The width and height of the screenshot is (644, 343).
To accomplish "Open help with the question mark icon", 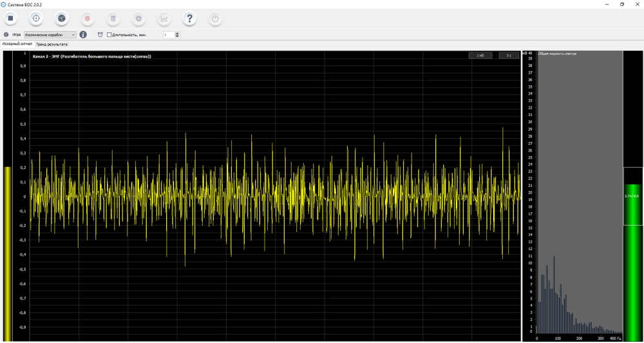I will coord(189,19).
